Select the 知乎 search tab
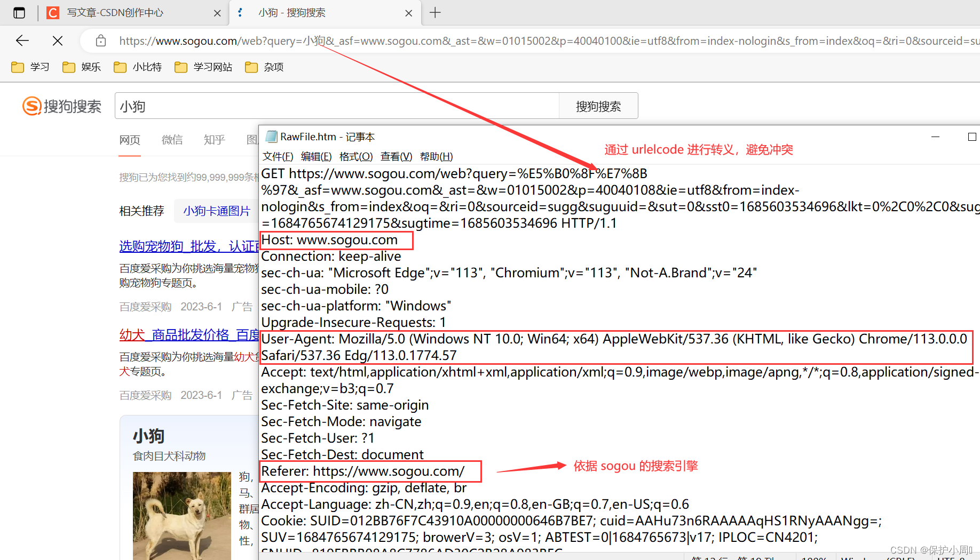Screen dimensions: 980x560 214,140
